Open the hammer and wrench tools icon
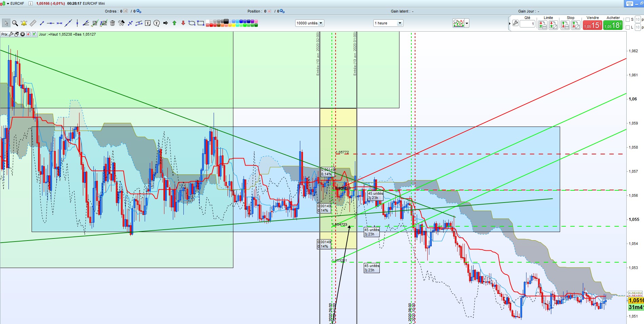644x324 pixels. pos(121,23)
